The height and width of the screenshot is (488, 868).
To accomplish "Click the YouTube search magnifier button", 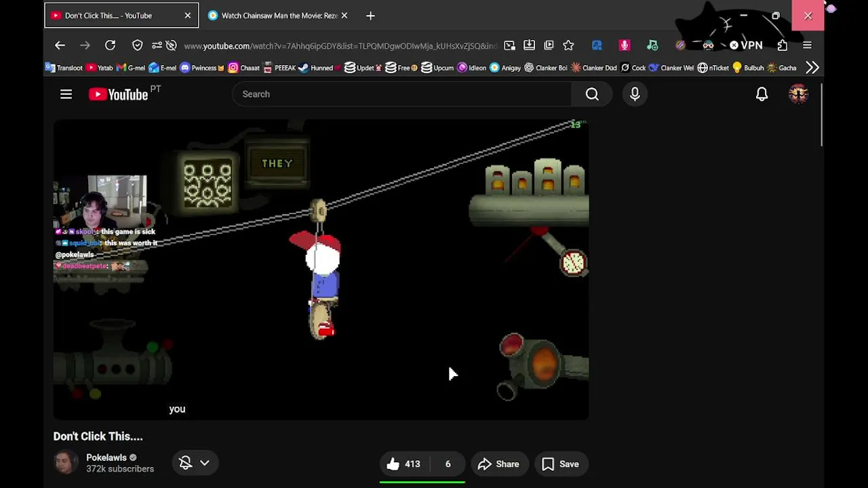I will click(x=592, y=94).
